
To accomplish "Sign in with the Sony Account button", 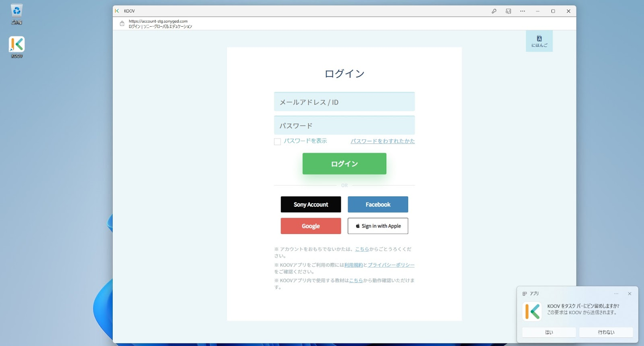I will coord(310,204).
